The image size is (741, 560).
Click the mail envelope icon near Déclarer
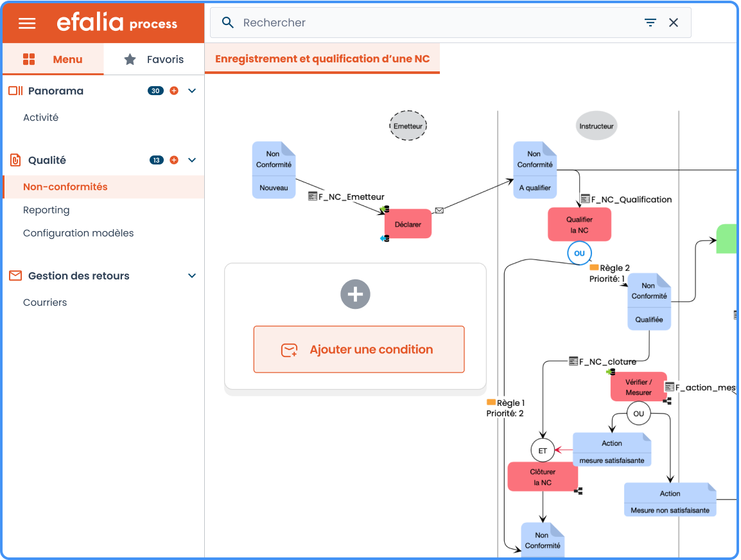tap(439, 211)
